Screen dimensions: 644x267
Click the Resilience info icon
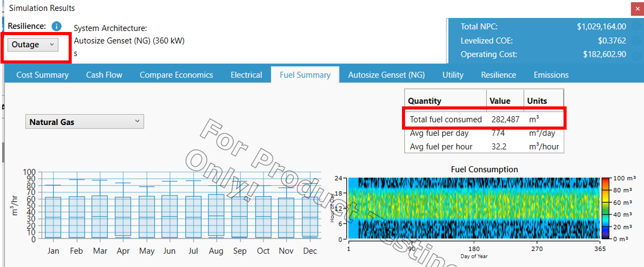tap(57, 26)
